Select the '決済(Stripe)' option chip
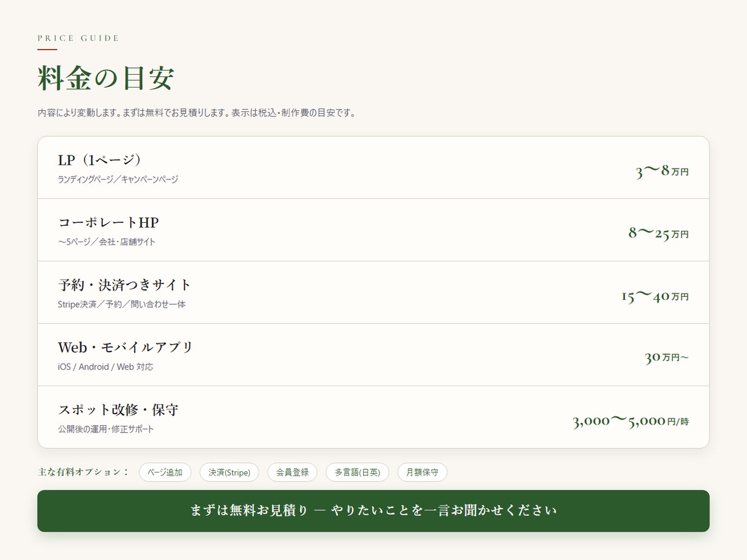 click(x=230, y=472)
